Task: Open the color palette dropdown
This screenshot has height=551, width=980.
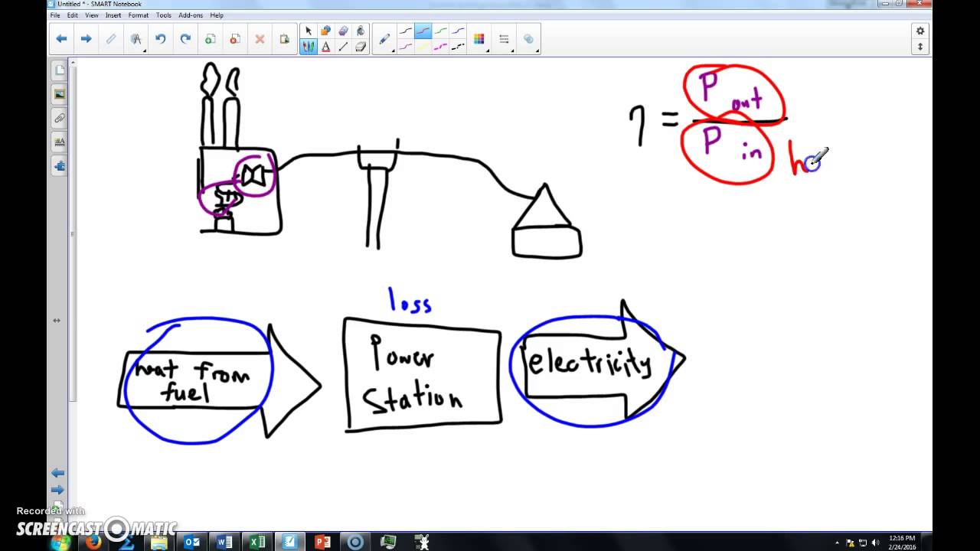Action: click(480, 39)
